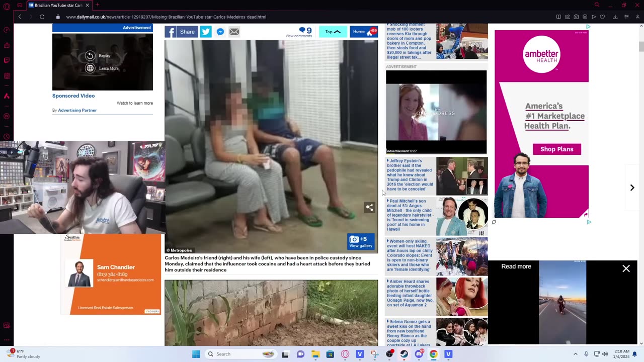Click the Amber Heard story thumbnail
This screenshot has width=644, height=362.
click(x=462, y=297)
